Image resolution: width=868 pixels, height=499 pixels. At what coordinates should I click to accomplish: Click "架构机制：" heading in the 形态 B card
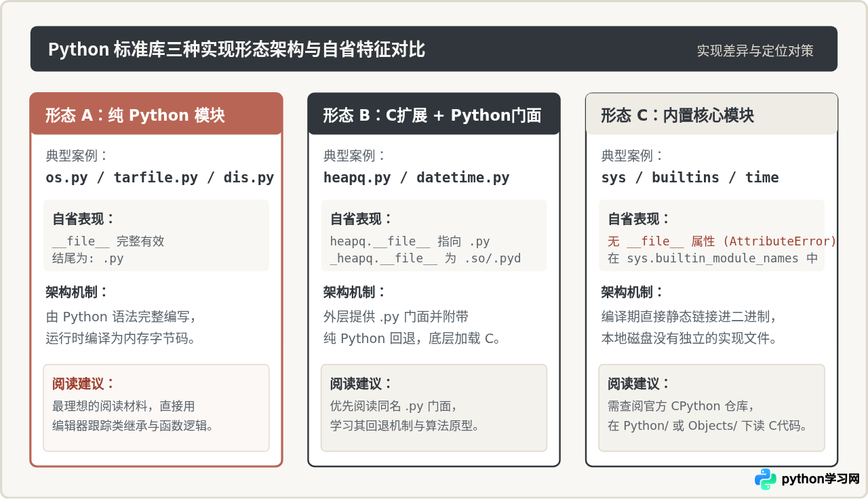pyautogui.click(x=355, y=292)
